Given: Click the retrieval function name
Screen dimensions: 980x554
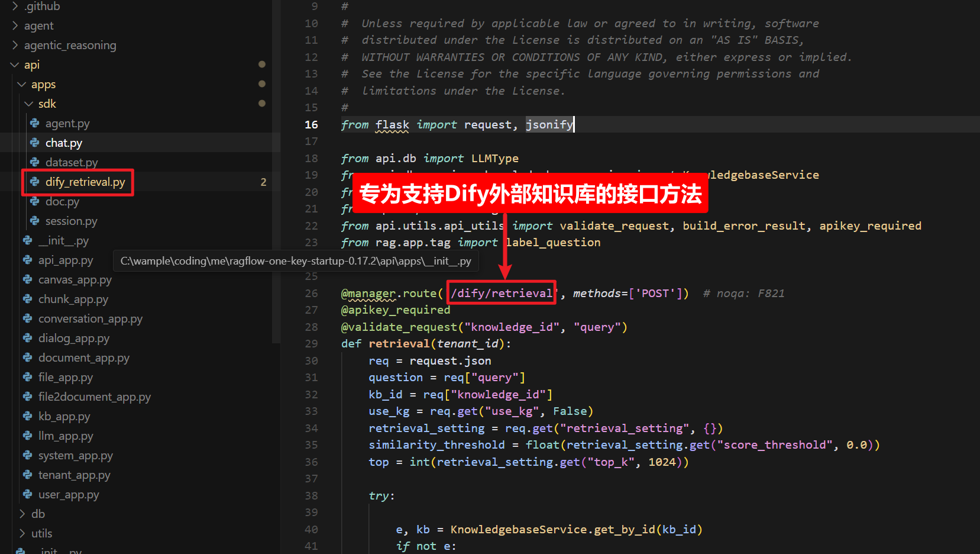Looking at the screenshot, I should click(x=399, y=343).
